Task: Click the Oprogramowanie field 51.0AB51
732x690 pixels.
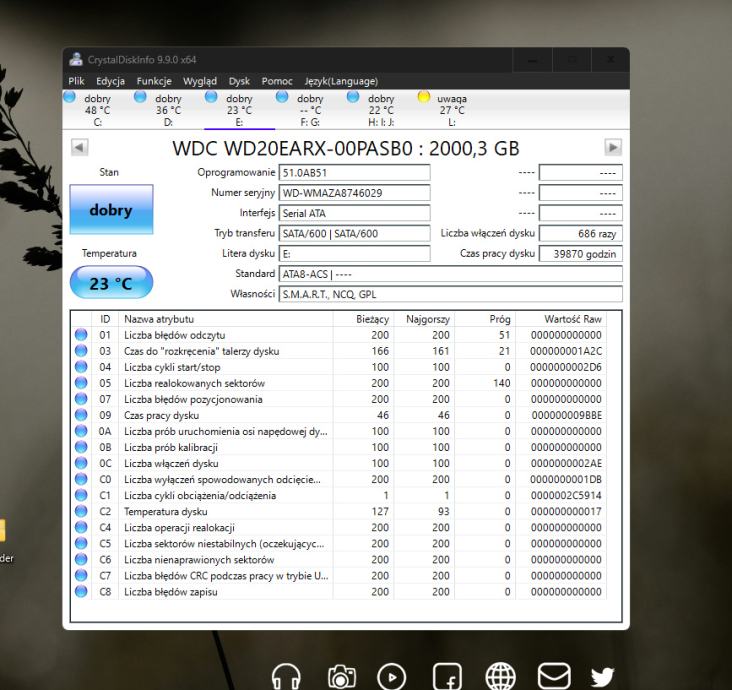Action: tap(354, 173)
